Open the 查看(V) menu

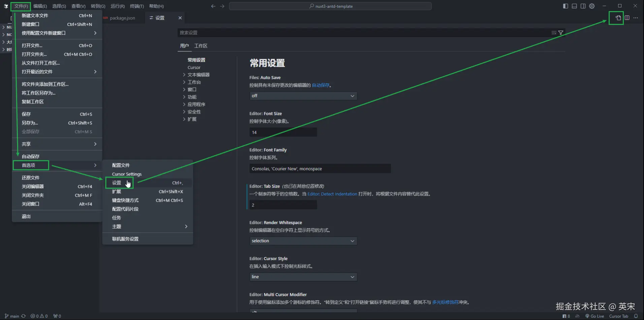pos(78,6)
